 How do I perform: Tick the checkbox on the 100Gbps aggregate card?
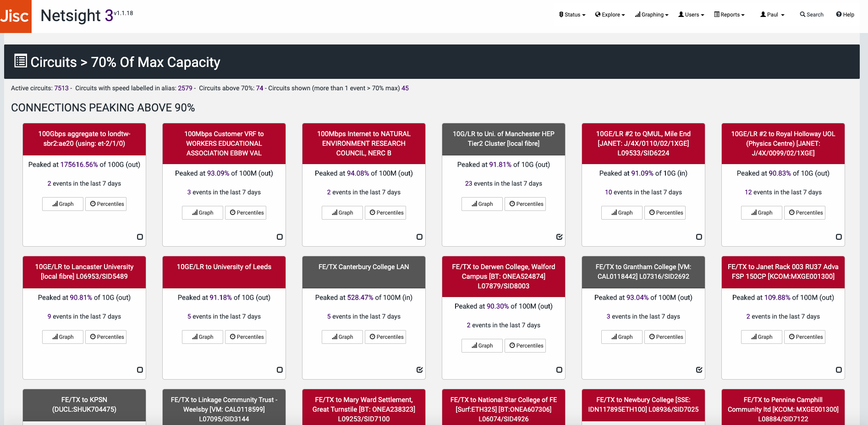click(x=140, y=237)
